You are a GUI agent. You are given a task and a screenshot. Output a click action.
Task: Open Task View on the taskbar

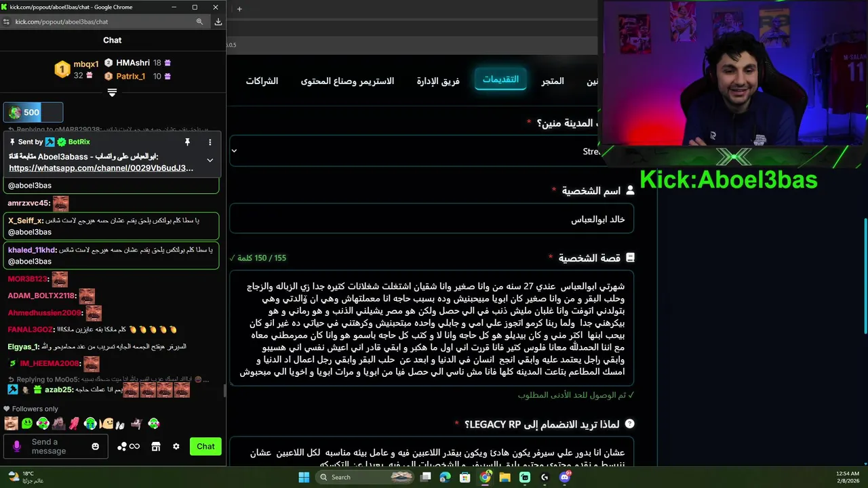point(426,477)
